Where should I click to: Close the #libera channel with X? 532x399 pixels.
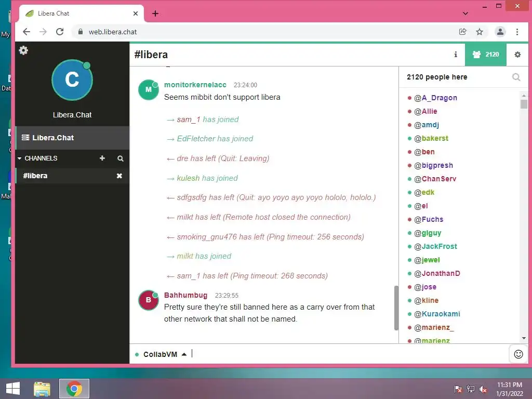point(119,176)
